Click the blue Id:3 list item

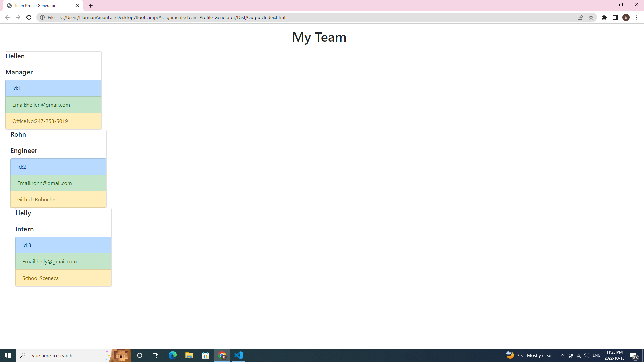coord(63,245)
